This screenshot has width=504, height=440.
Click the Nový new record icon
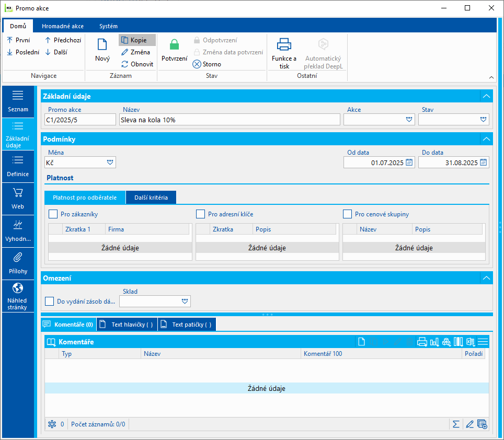[102, 45]
